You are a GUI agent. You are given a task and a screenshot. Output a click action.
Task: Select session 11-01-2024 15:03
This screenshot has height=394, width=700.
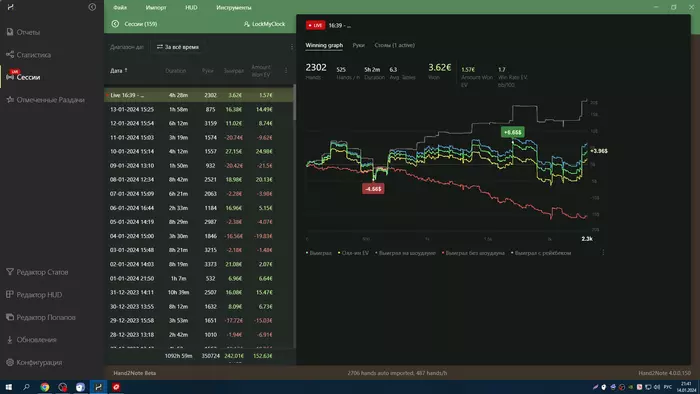[x=199, y=137]
